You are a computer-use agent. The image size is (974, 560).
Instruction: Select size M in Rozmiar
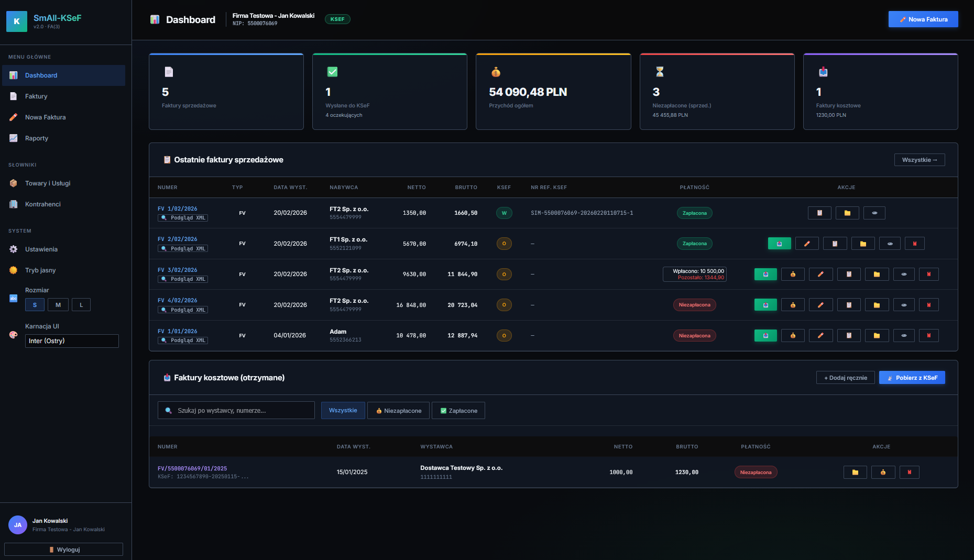pyautogui.click(x=58, y=305)
